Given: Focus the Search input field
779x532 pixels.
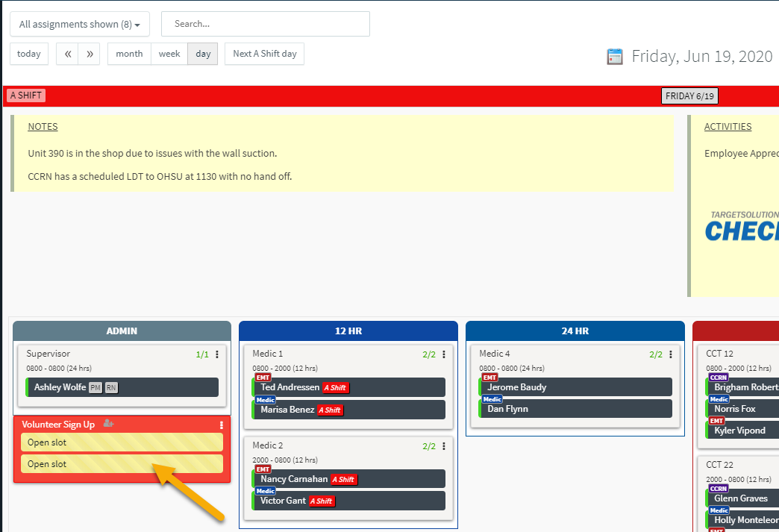Looking at the screenshot, I should 266,24.
